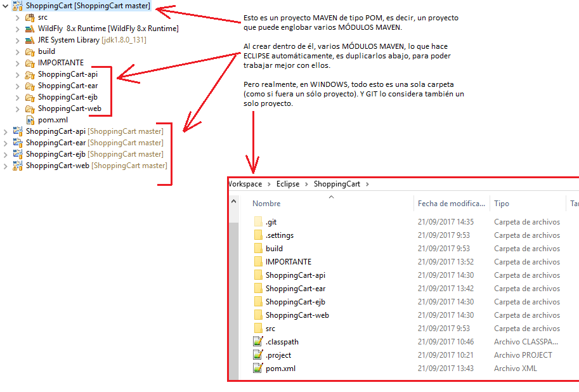The width and height of the screenshot is (579, 392).
Task: Click ShoppingCart breadcrumb segment
Action: tap(337, 184)
